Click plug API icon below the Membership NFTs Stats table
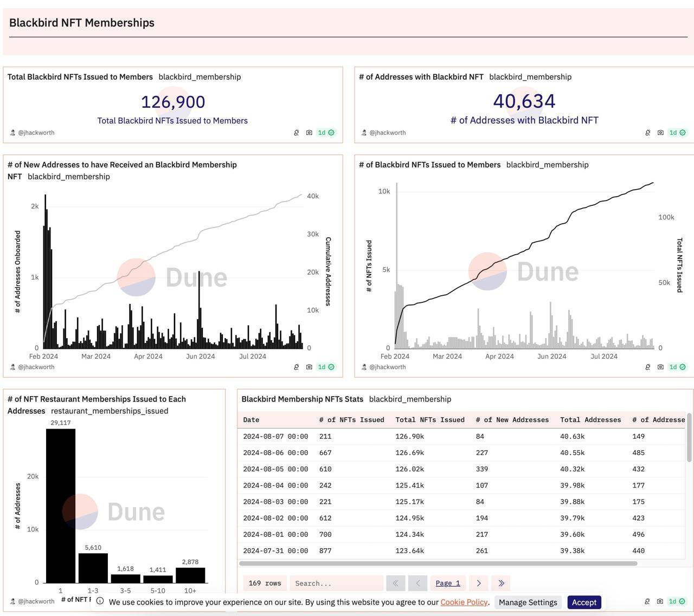 point(647,601)
